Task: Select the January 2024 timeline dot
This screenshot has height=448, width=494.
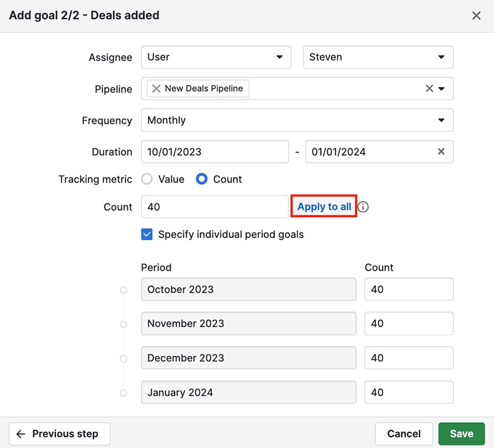Action: click(123, 393)
